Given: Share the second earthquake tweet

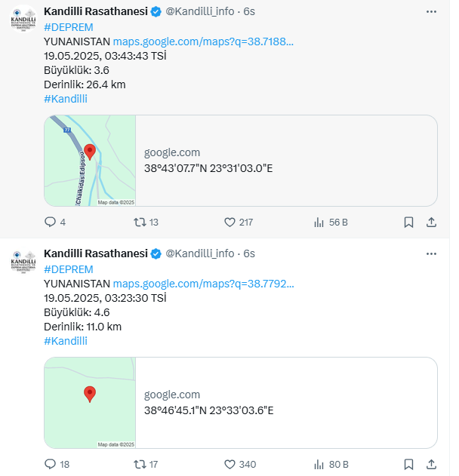Looking at the screenshot, I should click(x=431, y=464).
